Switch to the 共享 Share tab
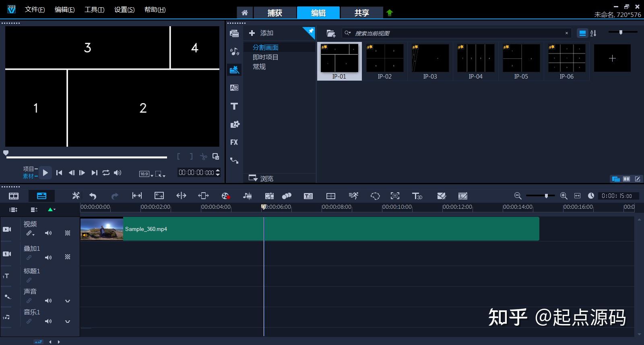 pyautogui.click(x=361, y=13)
